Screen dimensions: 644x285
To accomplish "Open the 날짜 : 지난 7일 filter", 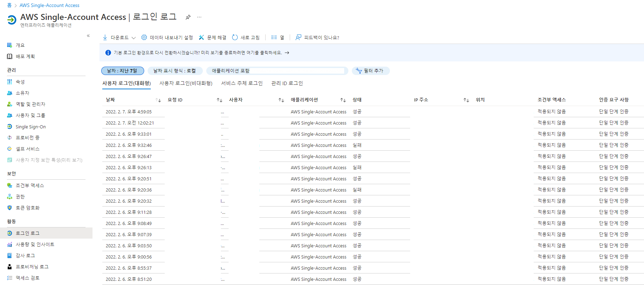I will click(123, 71).
